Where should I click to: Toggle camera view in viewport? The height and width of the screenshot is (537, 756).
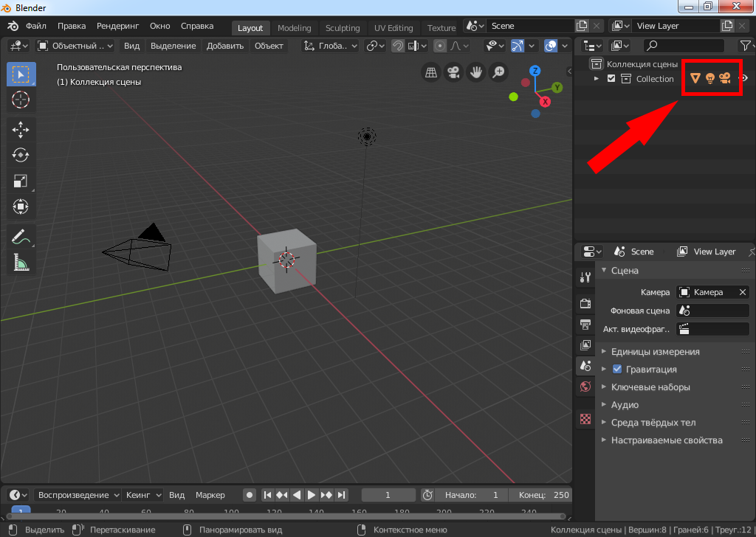click(453, 72)
